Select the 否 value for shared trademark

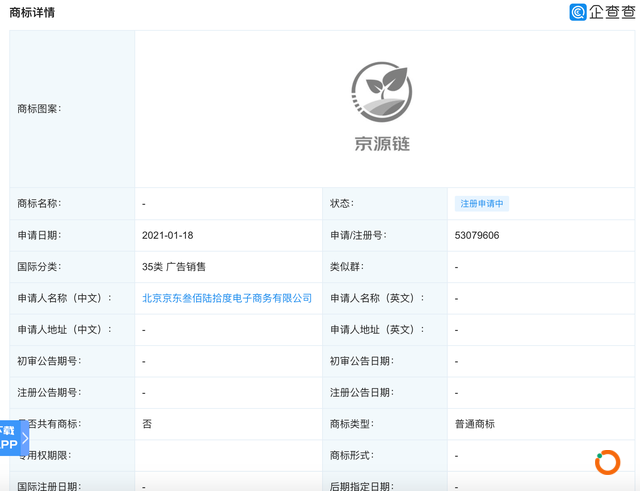pyautogui.click(x=147, y=424)
